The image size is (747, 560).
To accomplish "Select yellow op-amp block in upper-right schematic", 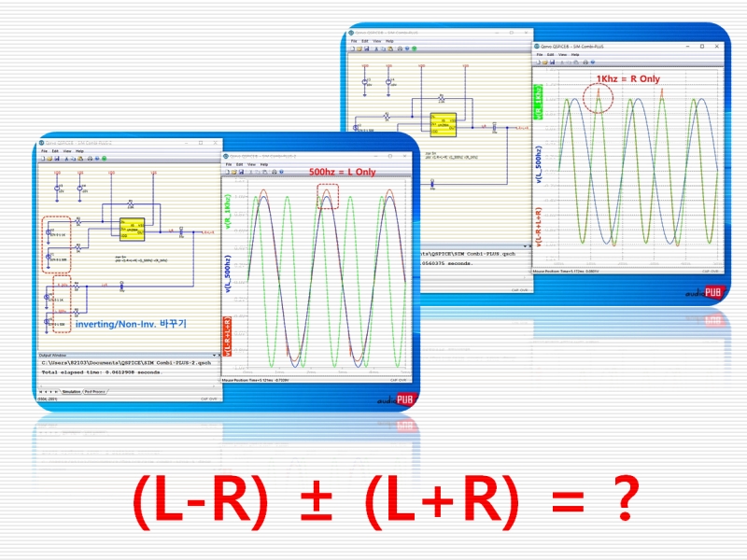I will [x=442, y=122].
